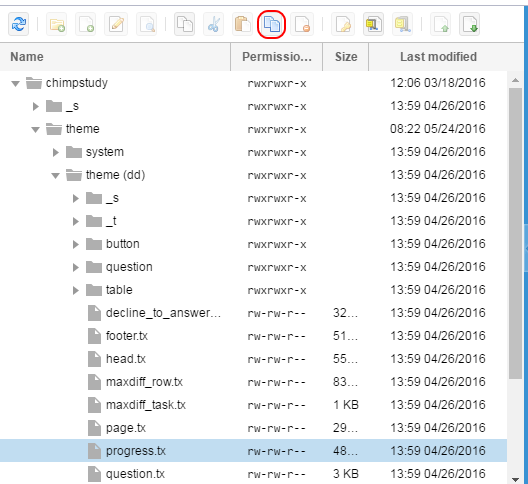The height and width of the screenshot is (484, 528).
Task: Select the footer.tx file
Action: point(253,336)
